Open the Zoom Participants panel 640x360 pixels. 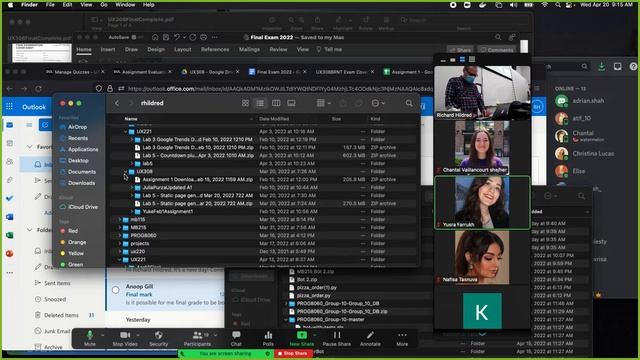point(198,338)
